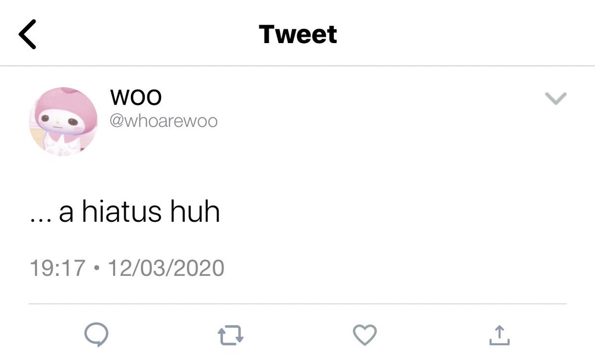Reply to the tweet via speech bubble
The height and width of the screenshot is (364, 595).
[96, 335]
